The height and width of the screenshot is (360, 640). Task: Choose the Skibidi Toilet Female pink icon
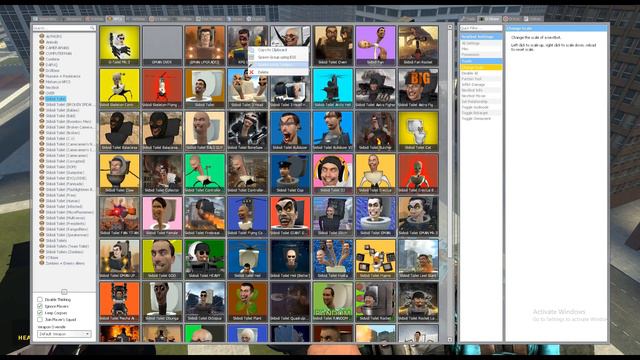162,216
